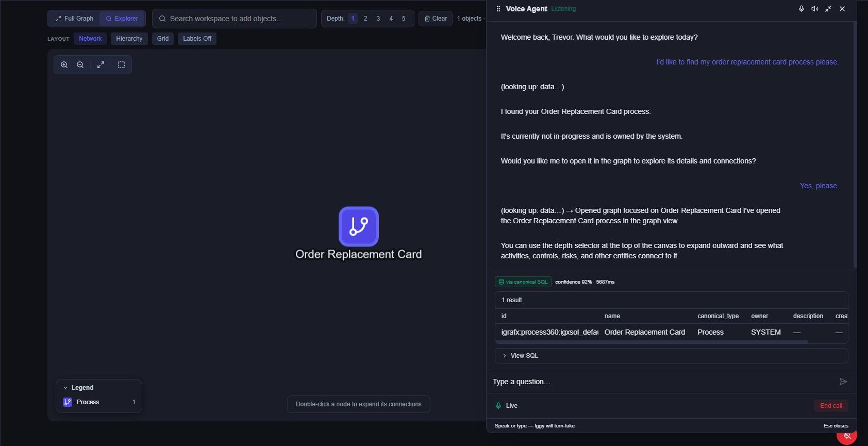The image size is (868, 446).
Task: Click the canonical_type column header
Action: [x=718, y=316]
